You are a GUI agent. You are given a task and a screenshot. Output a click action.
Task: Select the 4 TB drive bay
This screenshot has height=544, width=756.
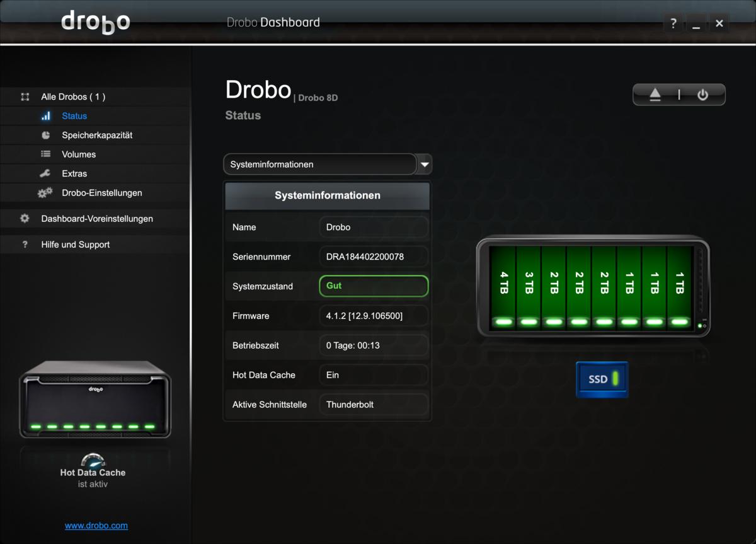tap(503, 287)
